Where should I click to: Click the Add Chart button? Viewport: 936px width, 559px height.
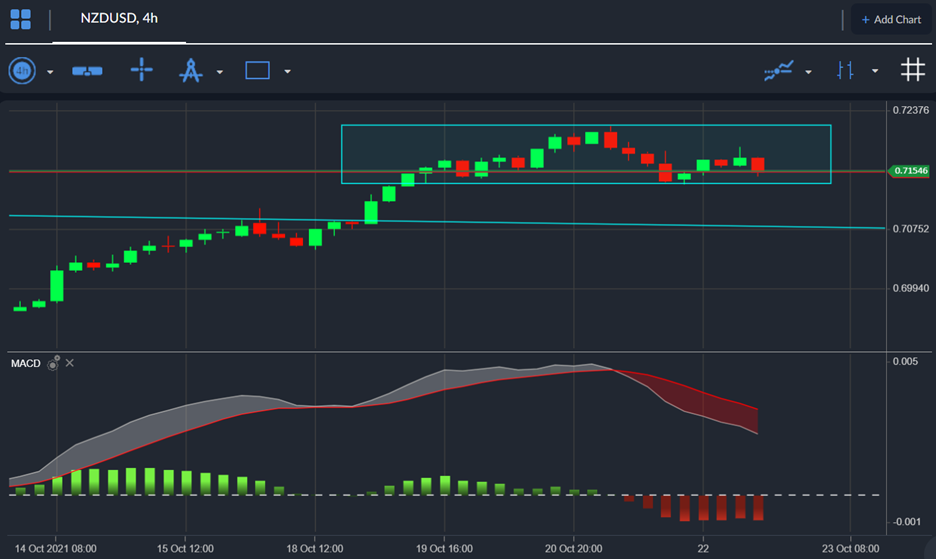tap(891, 20)
